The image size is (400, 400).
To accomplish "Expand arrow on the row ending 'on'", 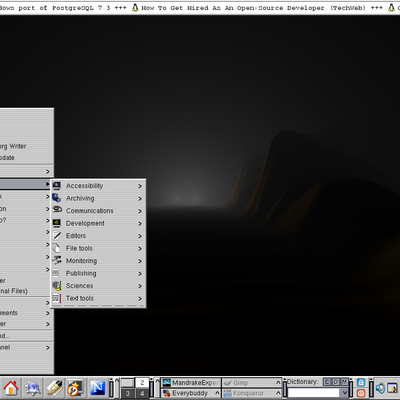I will [x=48, y=209].
